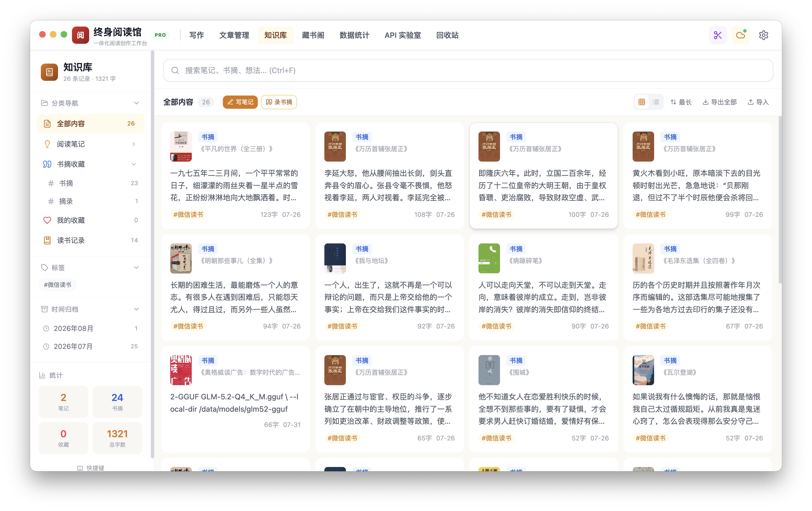Select 全部内容 in sidebar
The height and width of the screenshot is (511, 812).
(x=90, y=124)
